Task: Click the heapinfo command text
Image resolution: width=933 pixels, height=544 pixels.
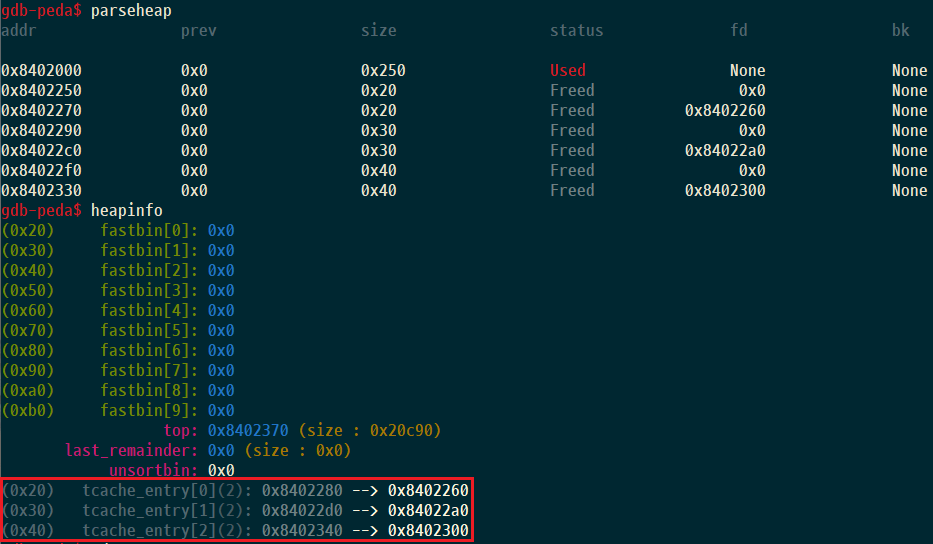Action: click(x=126, y=211)
